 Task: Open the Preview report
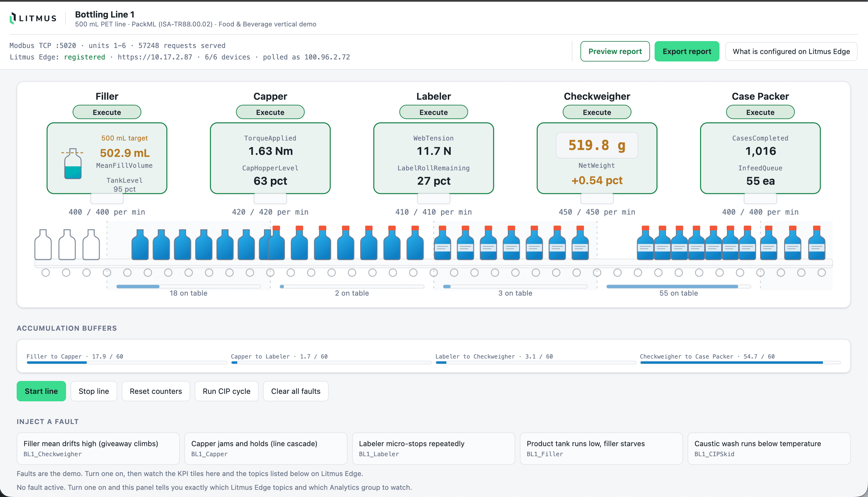coord(615,51)
